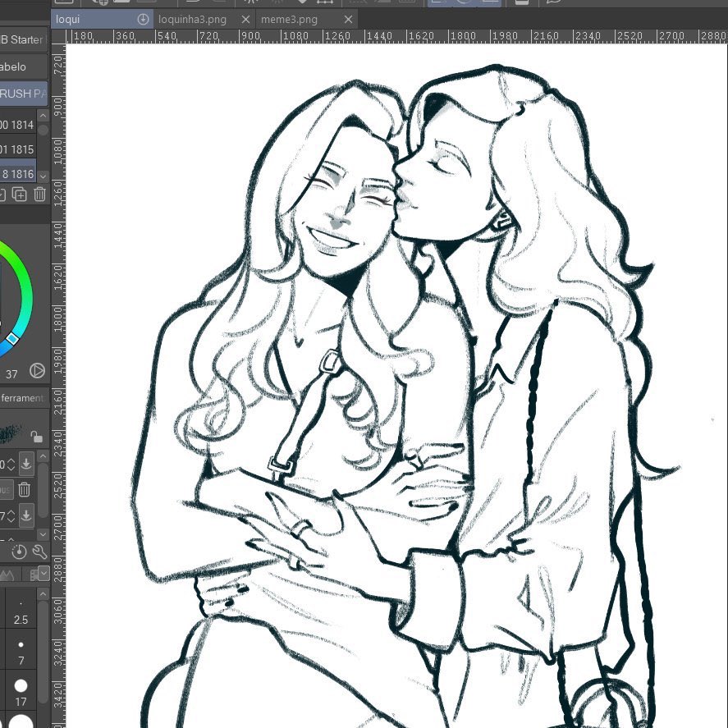Click the vertical ruler beside the canvas
The height and width of the screenshot is (728, 728).
[58, 386]
